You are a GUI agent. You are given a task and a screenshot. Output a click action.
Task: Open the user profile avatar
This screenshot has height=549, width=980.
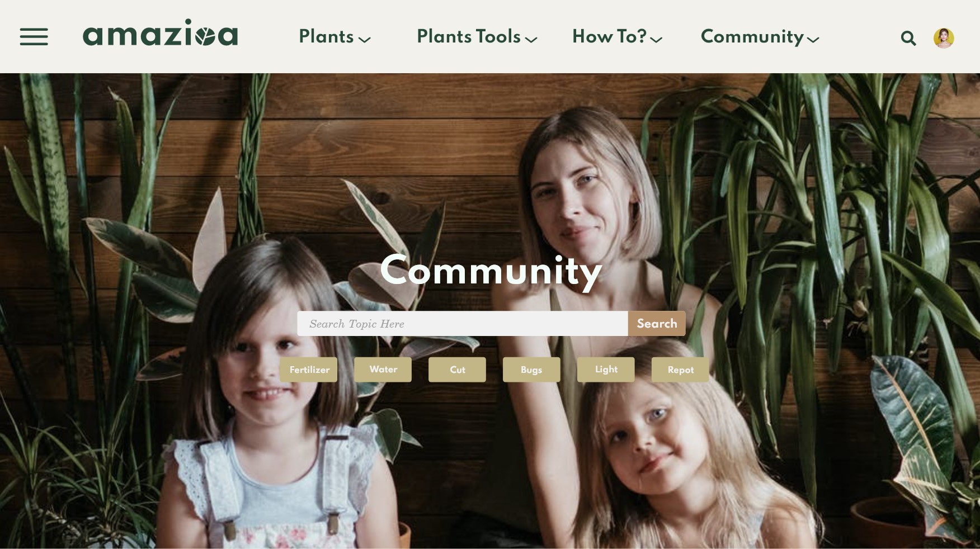pyautogui.click(x=944, y=38)
